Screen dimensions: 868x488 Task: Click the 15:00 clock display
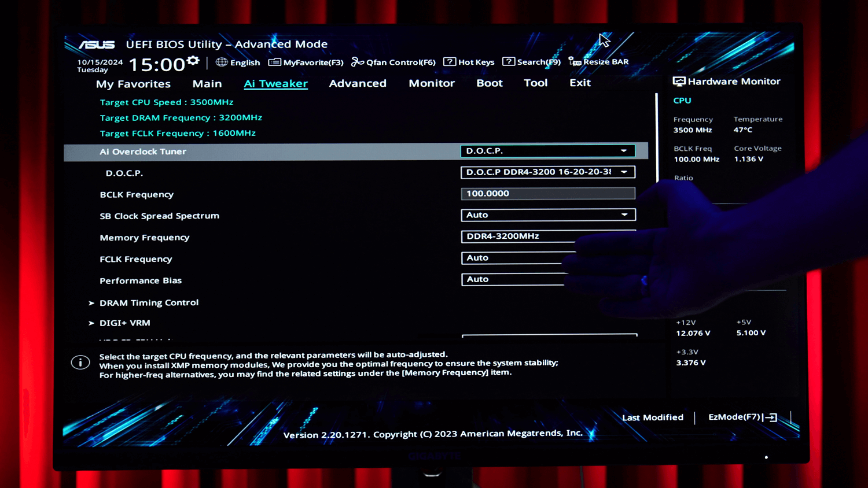157,64
